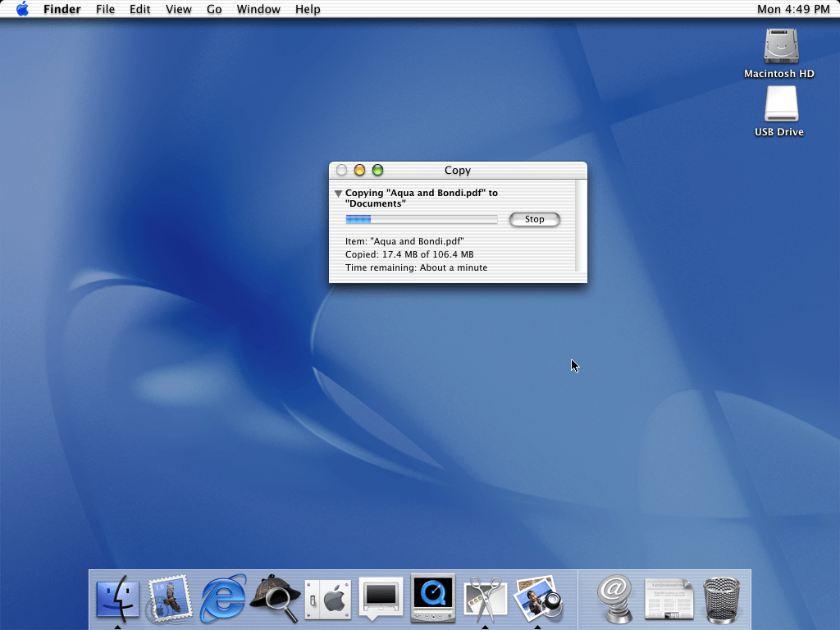The image size is (840, 630).
Task: Launch Mail from the Dock
Action: pyautogui.click(x=170, y=599)
